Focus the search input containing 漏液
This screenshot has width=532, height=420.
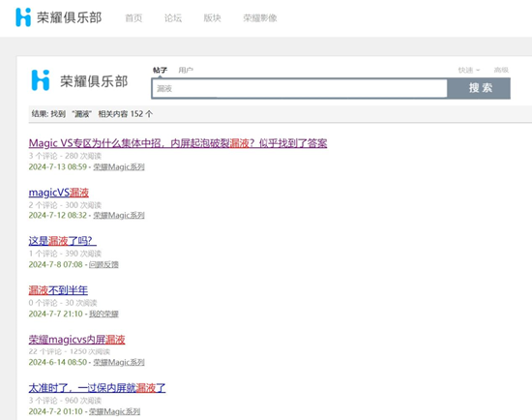click(x=299, y=89)
